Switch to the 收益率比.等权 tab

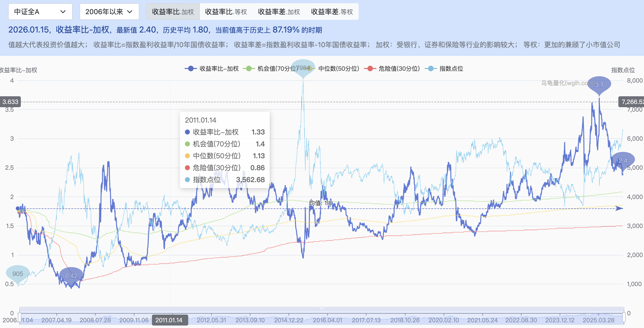pyautogui.click(x=226, y=11)
